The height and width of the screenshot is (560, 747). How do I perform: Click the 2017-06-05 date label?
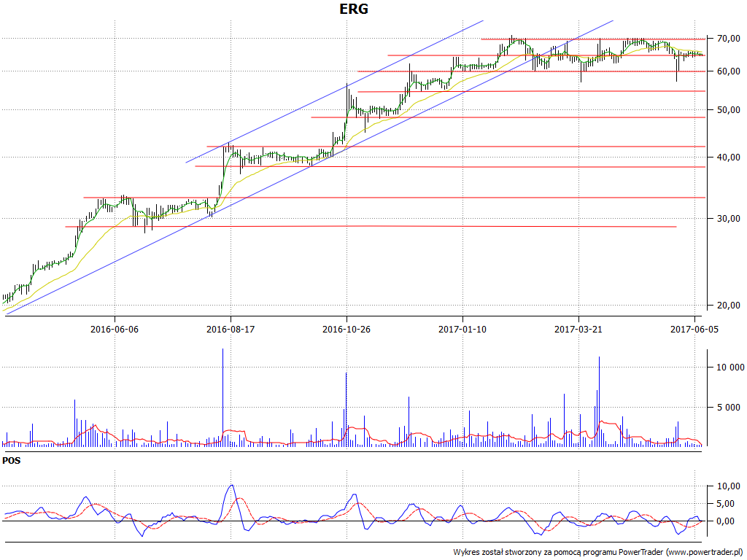click(x=694, y=329)
